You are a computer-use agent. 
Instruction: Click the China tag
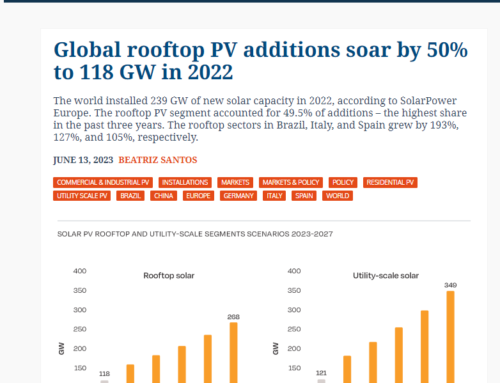click(163, 196)
